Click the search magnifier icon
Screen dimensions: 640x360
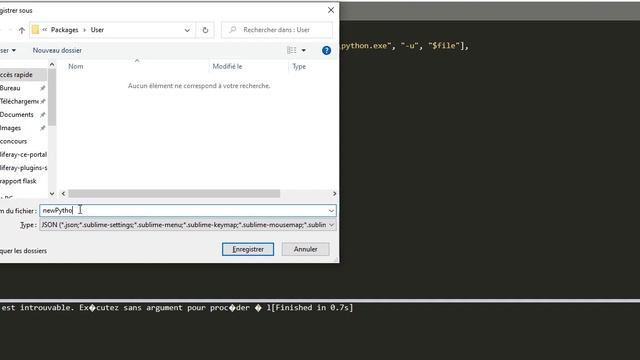pos(233,30)
